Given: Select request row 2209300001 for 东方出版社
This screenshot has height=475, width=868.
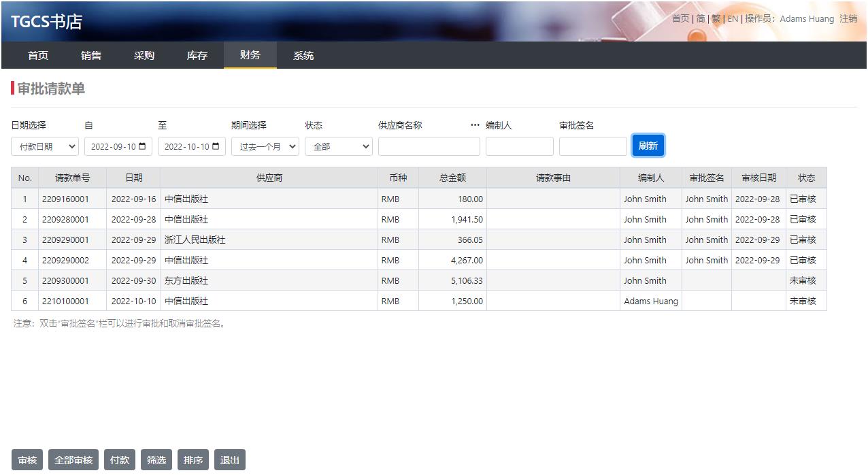Looking at the screenshot, I should pos(65,280).
